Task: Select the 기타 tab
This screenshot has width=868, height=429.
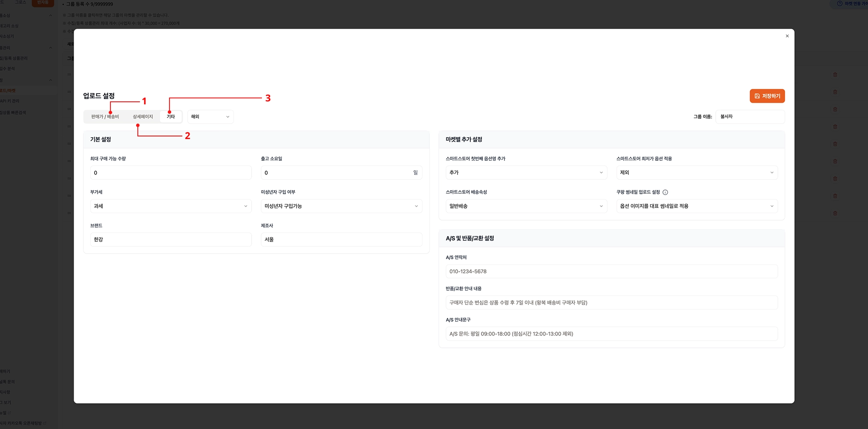Action: point(171,117)
